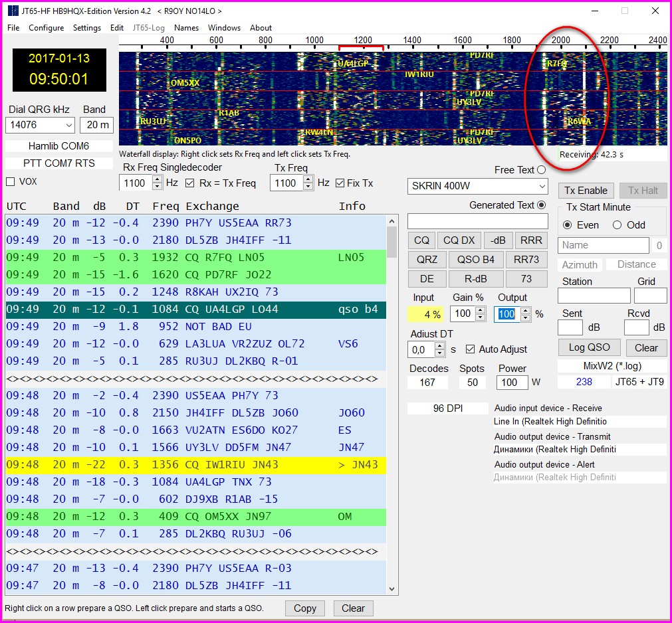This screenshot has height=623, width=672.
Task: Open the Configure menu
Action: coord(46,28)
